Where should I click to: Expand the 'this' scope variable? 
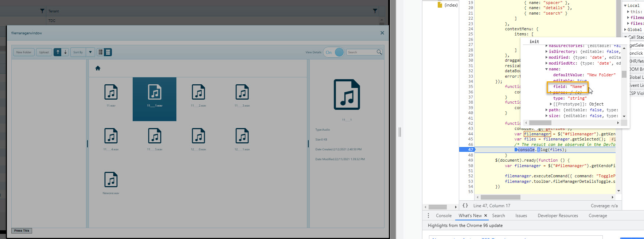pyautogui.click(x=628, y=12)
